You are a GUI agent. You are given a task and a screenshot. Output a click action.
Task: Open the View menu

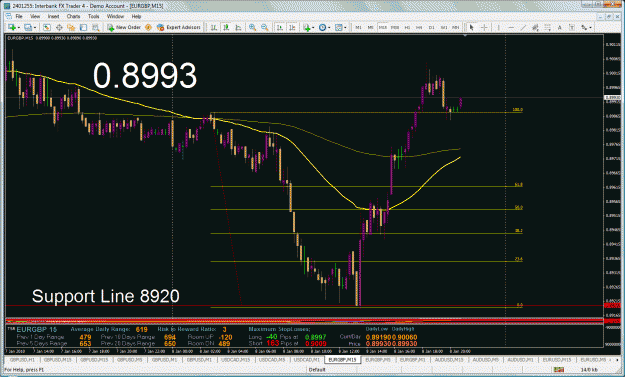pyautogui.click(x=35, y=16)
